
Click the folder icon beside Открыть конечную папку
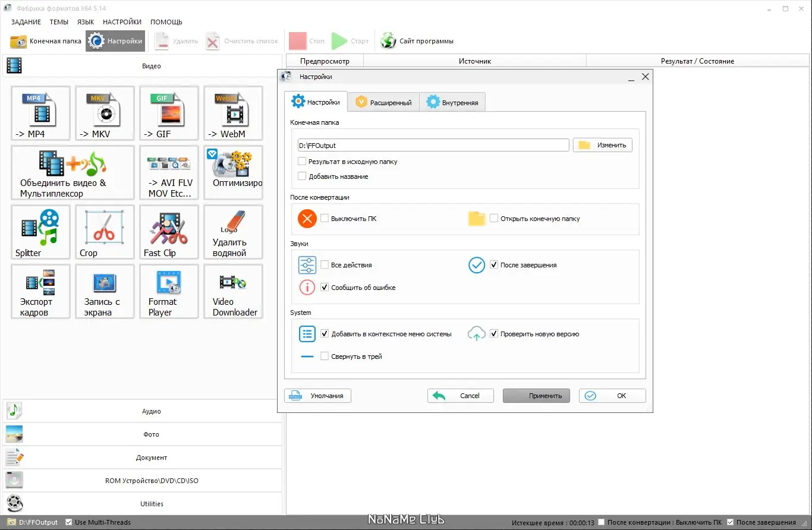pos(477,219)
